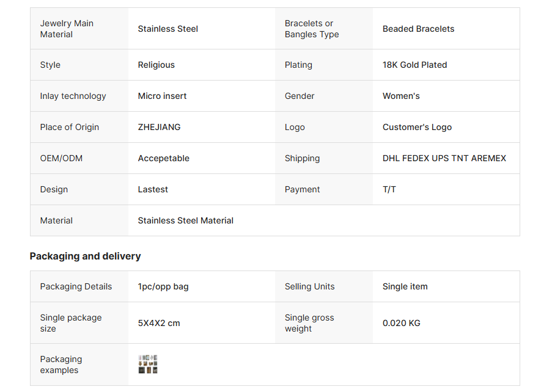Click the Women's gender value
Viewport: 552px width, 392px height.
pos(401,96)
